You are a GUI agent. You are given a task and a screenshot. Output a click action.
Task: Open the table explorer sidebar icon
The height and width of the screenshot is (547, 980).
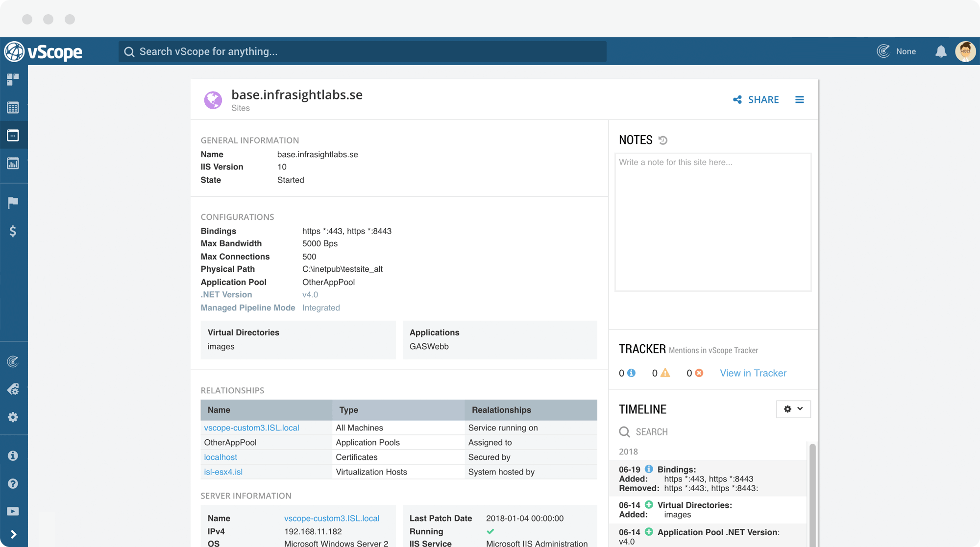tap(13, 108)
